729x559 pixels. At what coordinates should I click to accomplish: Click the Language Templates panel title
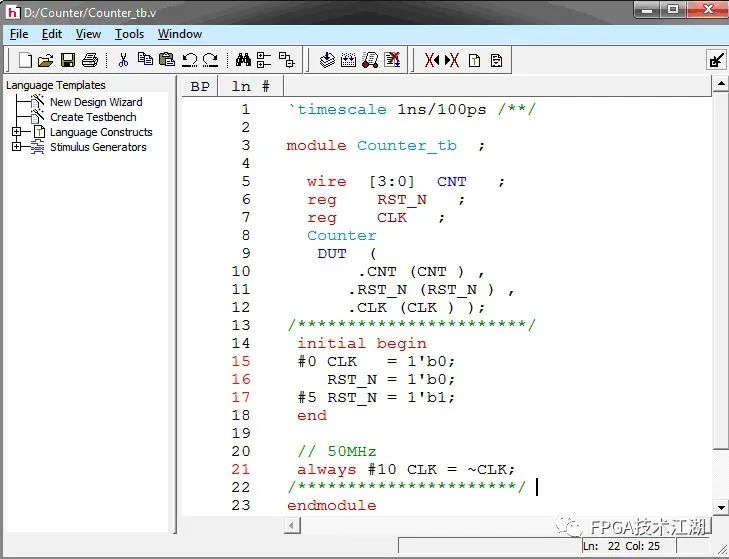click(56, 85)
